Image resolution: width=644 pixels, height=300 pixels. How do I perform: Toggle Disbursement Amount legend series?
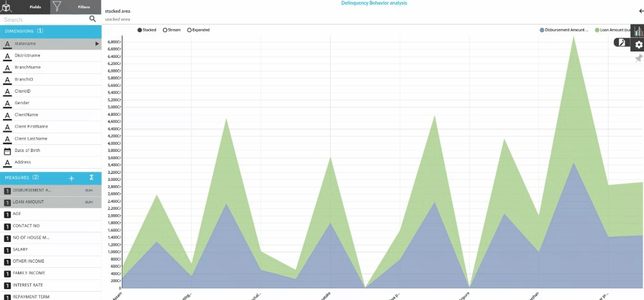tap(564, 30)
